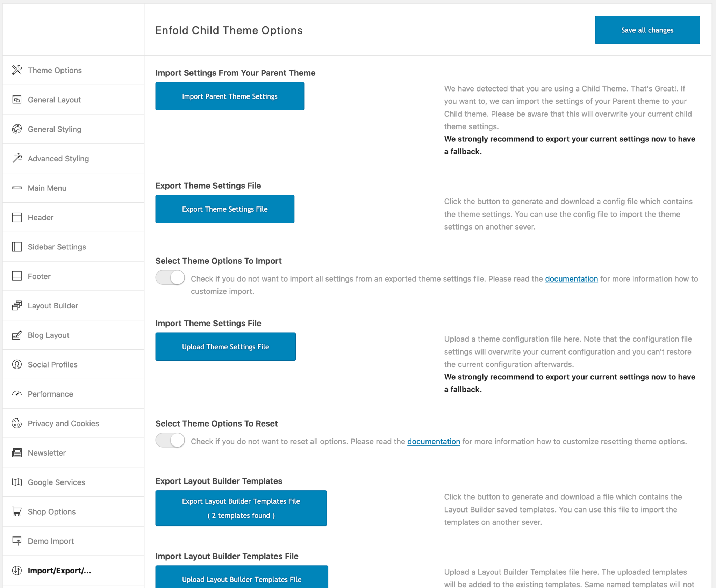This screenshot has width=716, height=588.
Task: Click the Blog Layout pencil icon
Action: click(16, 335)
